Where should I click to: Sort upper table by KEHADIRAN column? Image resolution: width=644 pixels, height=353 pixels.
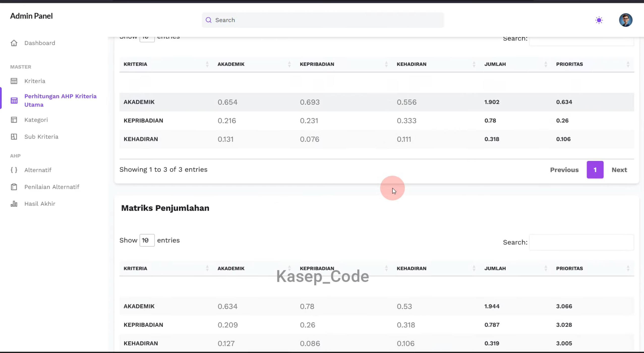pyautogui.click(x=474, y=64)
